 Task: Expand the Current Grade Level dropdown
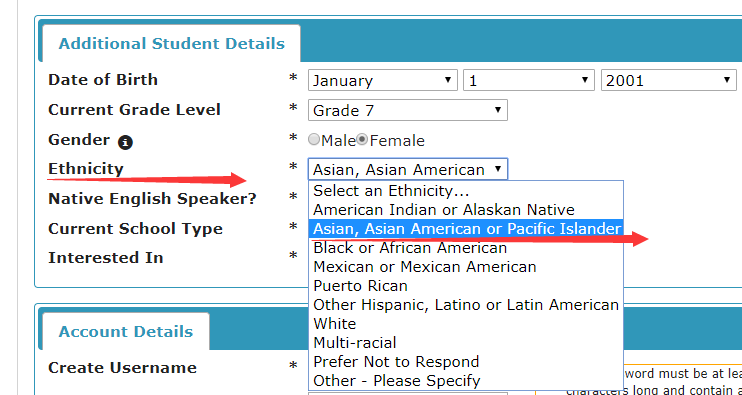click(408, 110)
